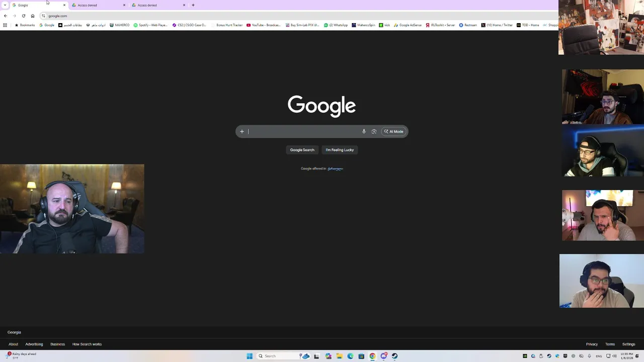The height and width of the screenshot is (362, 644).
Task: Focus the Google search text field
Action: [303, 132]
